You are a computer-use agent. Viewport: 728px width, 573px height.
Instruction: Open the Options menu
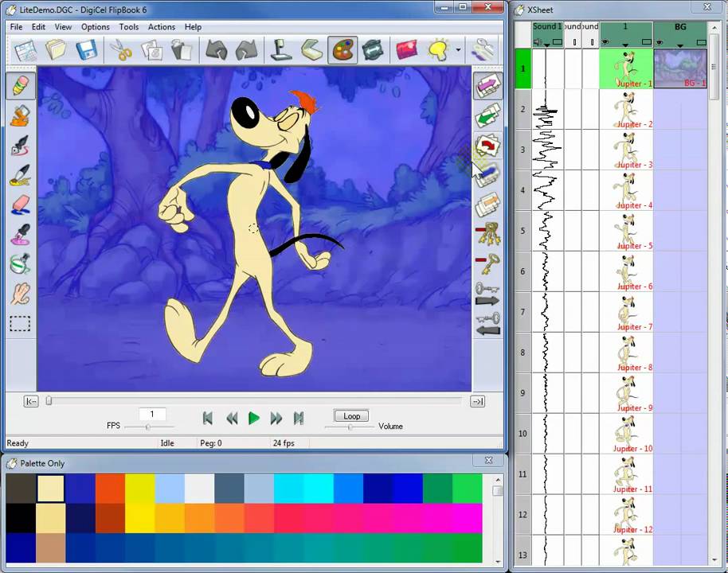[x=95, y=27]
